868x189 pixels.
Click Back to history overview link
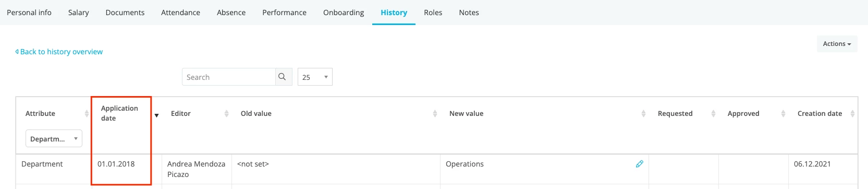pyautogui.click(x=59, y=52)
